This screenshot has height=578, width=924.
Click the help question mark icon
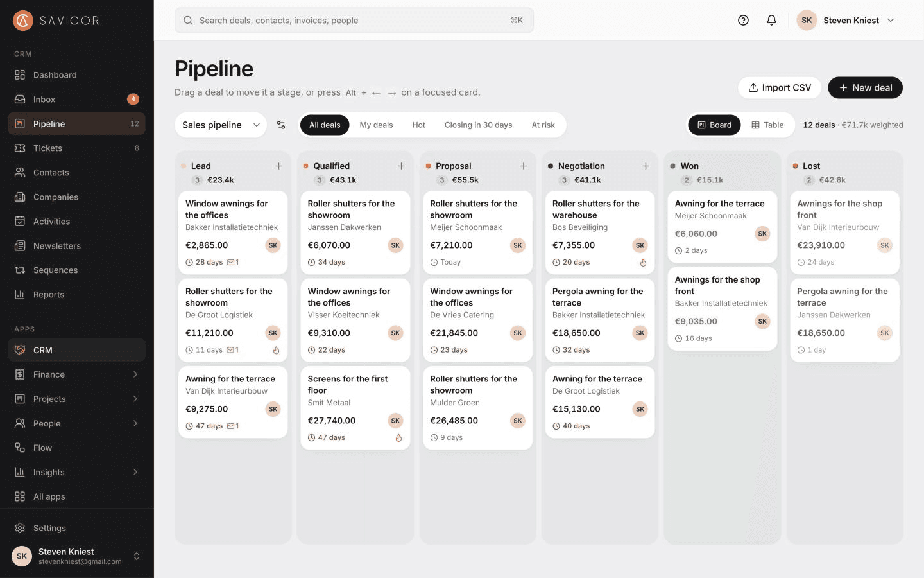click(743, 21)
